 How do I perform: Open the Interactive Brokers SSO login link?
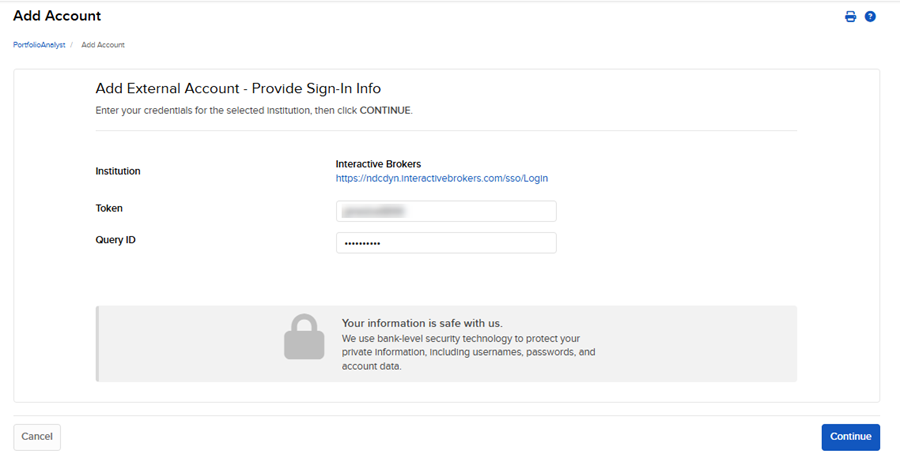441,178
